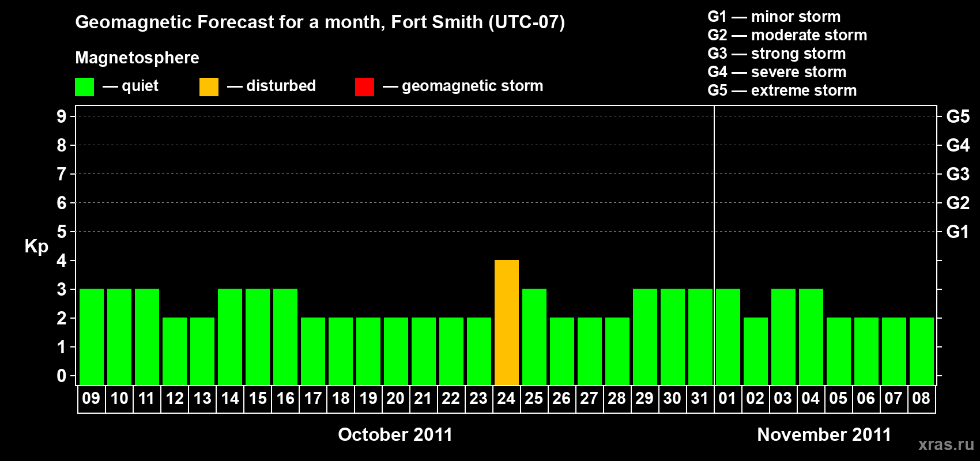Click the G2 axis label
The image size is (980, 461).
click(958, 203)
